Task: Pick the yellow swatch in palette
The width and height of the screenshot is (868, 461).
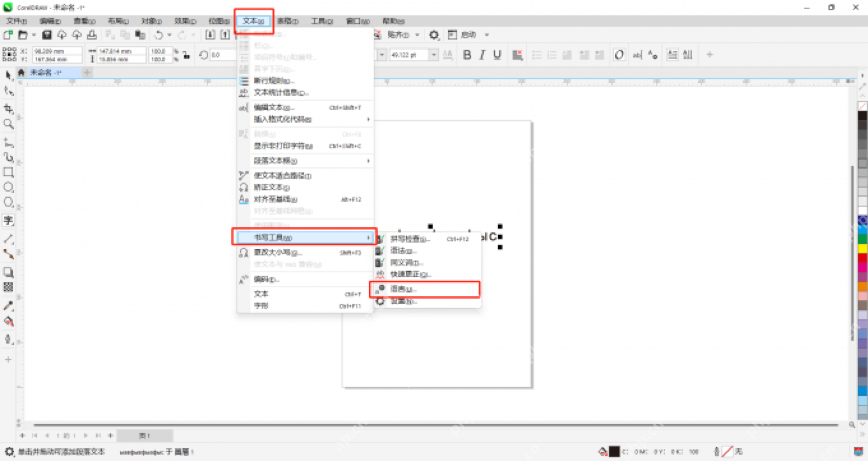Action: click(862, 248)
